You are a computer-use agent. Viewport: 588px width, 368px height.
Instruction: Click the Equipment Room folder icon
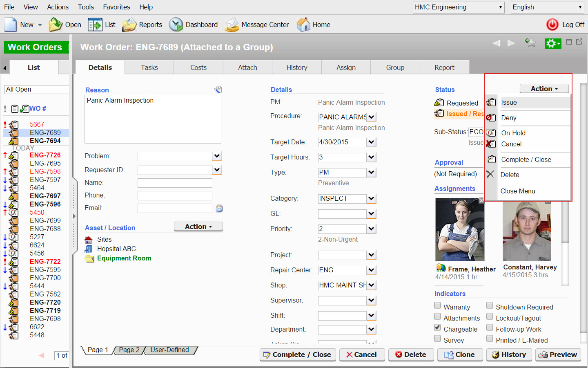point(89,258)
